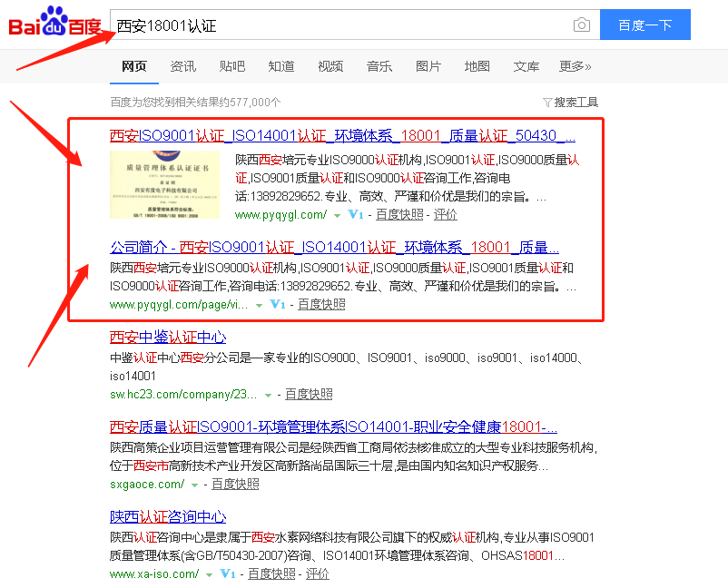Click V1 badge next to www.xa-iso.com/

tap(228, 573)
